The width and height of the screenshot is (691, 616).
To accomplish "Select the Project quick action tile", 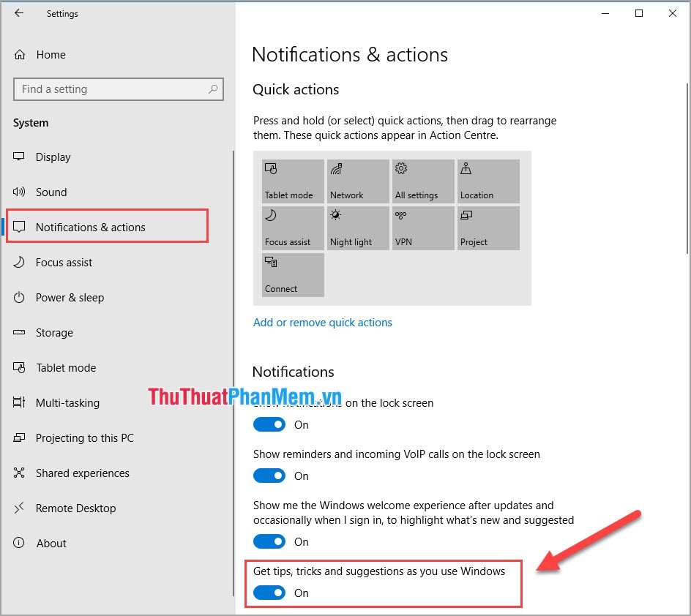I will (x=488, y=228).
